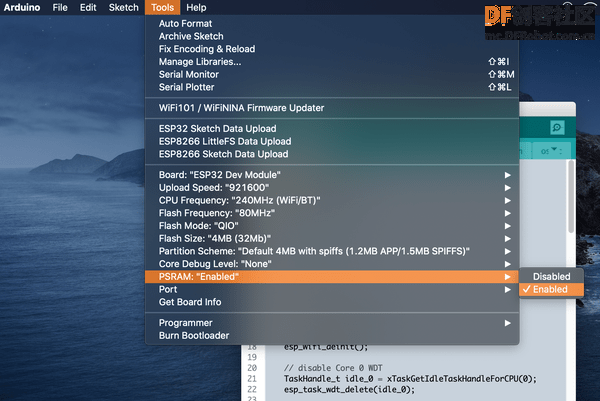Image resolution: width=600 pixels, height=401 pixels.
Task: Open the Serial Monitor menu item
Action: click(332, 74)
